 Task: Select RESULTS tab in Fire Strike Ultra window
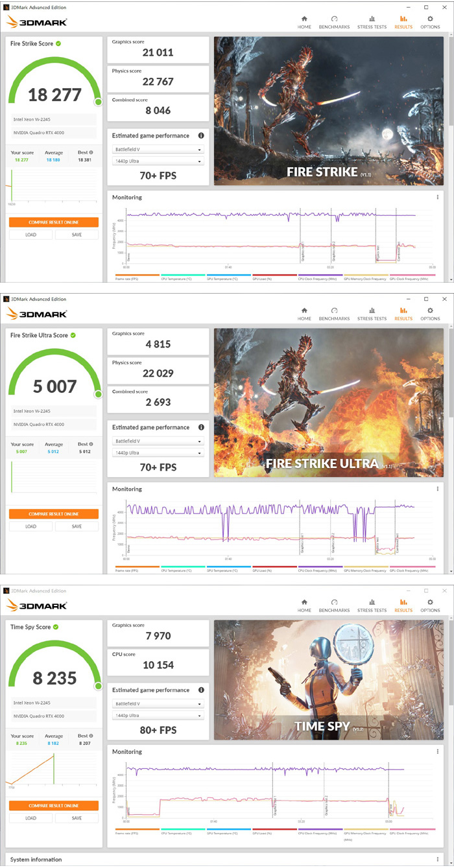[403, 314]
